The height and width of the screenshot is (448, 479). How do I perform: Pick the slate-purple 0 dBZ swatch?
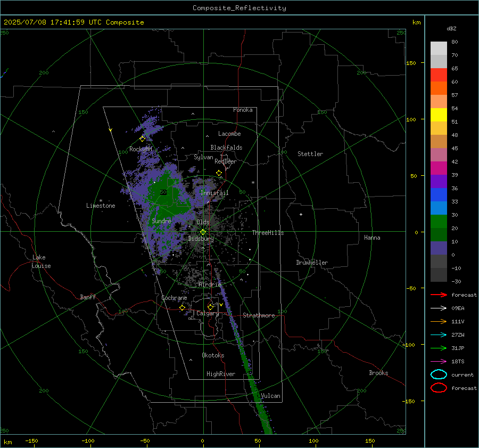pyautogui.click(x=439, y=248)
